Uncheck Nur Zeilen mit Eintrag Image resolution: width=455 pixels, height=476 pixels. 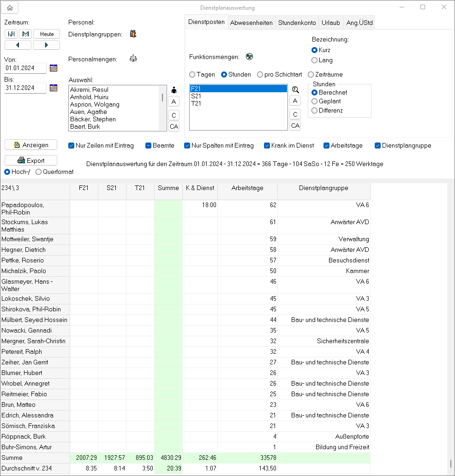pyautogui.click(x=72, y=145)
